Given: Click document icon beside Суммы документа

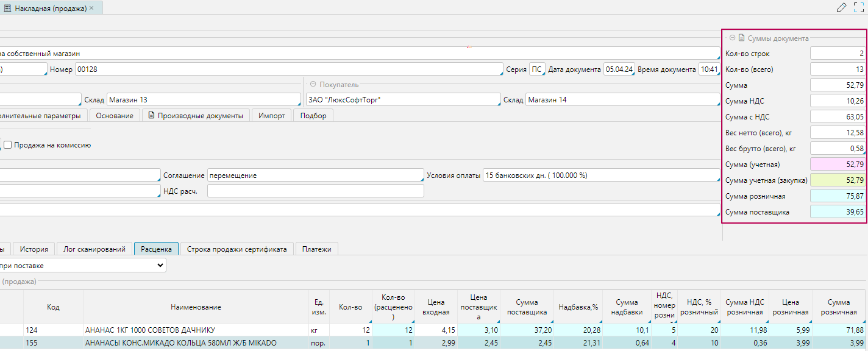Looking at the screenshot, I should 741,38.
